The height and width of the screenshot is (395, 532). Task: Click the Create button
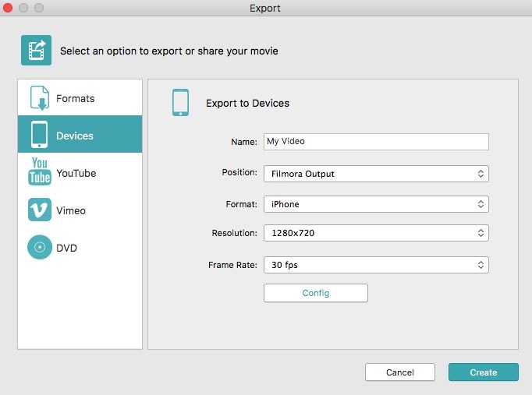pyautogui.click(x=483, y=372)
